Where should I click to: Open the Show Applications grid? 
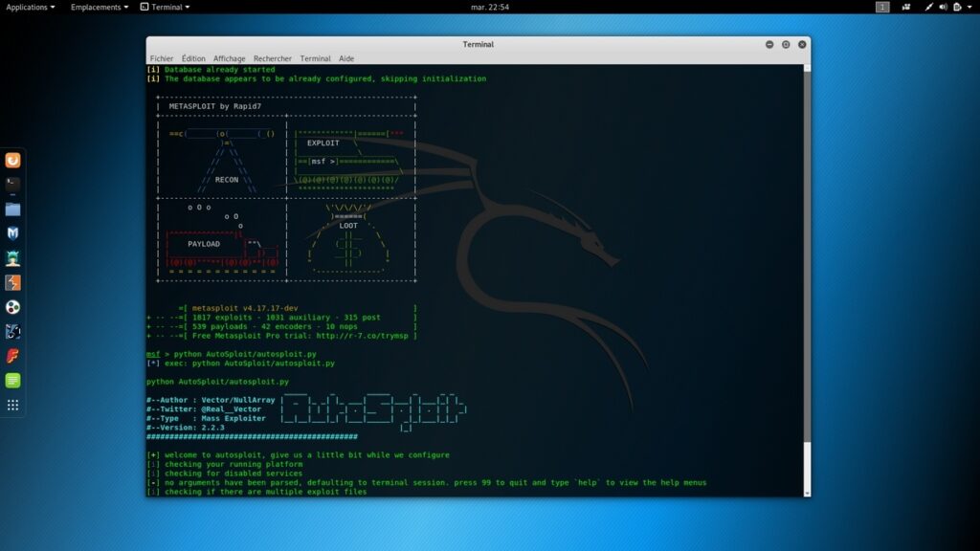pyautogui.click(x=12, y=405)
